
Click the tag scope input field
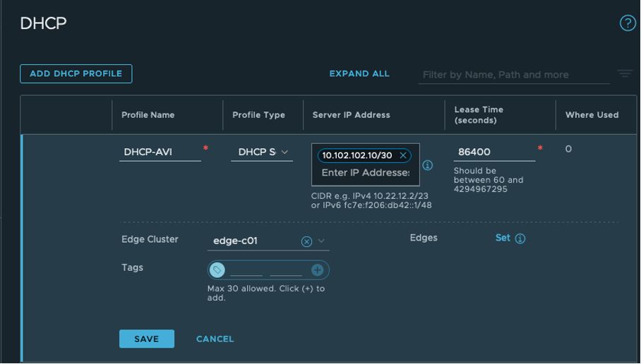click(x=286, y=270)
